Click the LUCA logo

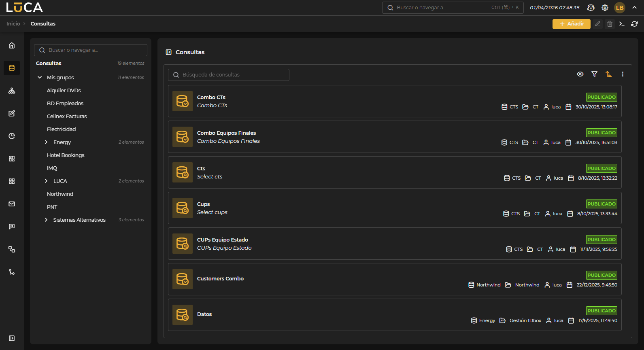click(x=24, y=7)
